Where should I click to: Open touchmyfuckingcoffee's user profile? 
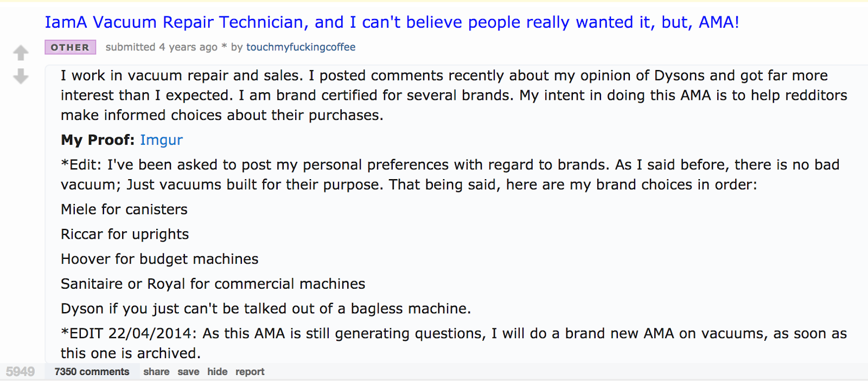pos(300,47)
